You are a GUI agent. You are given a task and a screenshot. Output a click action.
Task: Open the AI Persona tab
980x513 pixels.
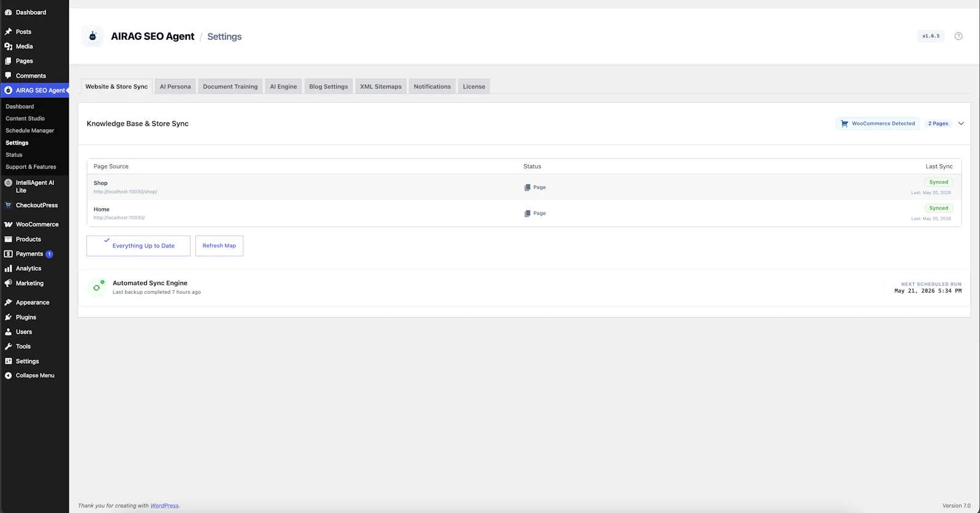coord(175,86)
